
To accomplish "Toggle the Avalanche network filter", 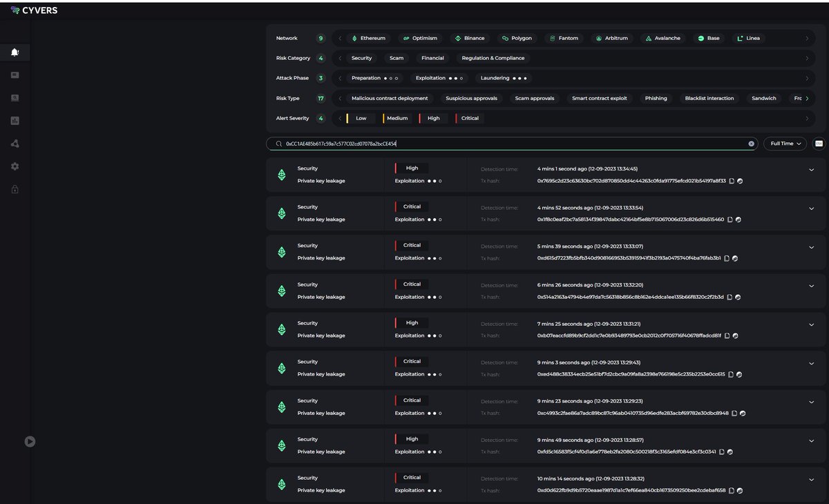I will [663, 38].
